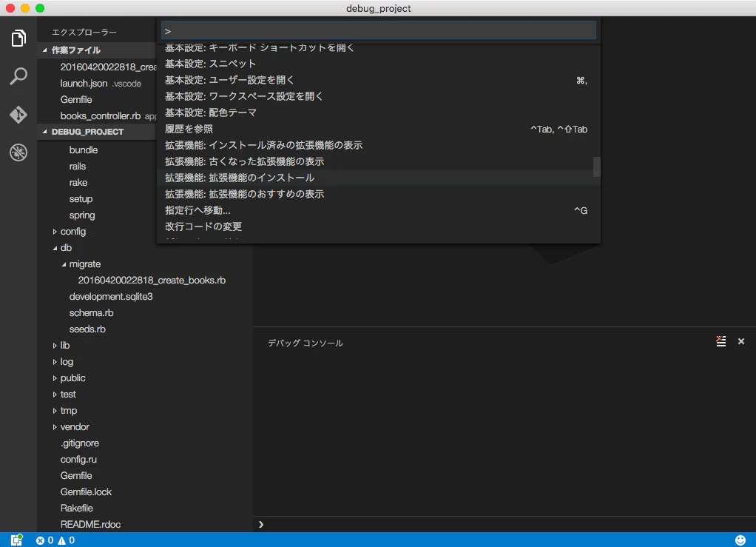
Task: Select 指定行へ移動... command
Action: [x=379, y=210]
